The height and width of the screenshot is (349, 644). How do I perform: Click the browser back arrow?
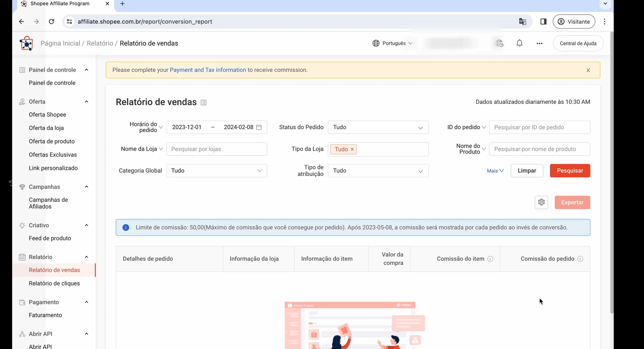(21, 22)
